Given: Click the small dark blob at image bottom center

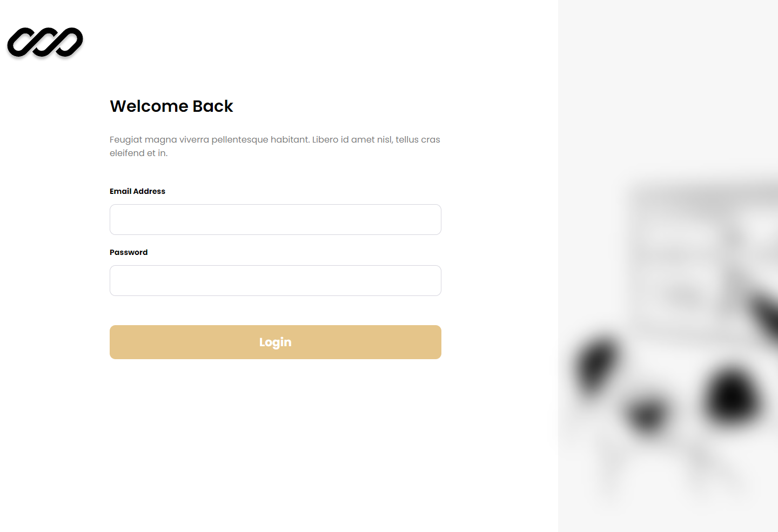Looking at the screenshot, I should 647,414.
